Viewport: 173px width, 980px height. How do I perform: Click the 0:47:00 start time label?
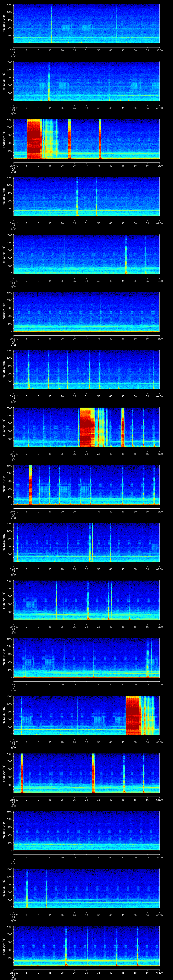point(14,627)
